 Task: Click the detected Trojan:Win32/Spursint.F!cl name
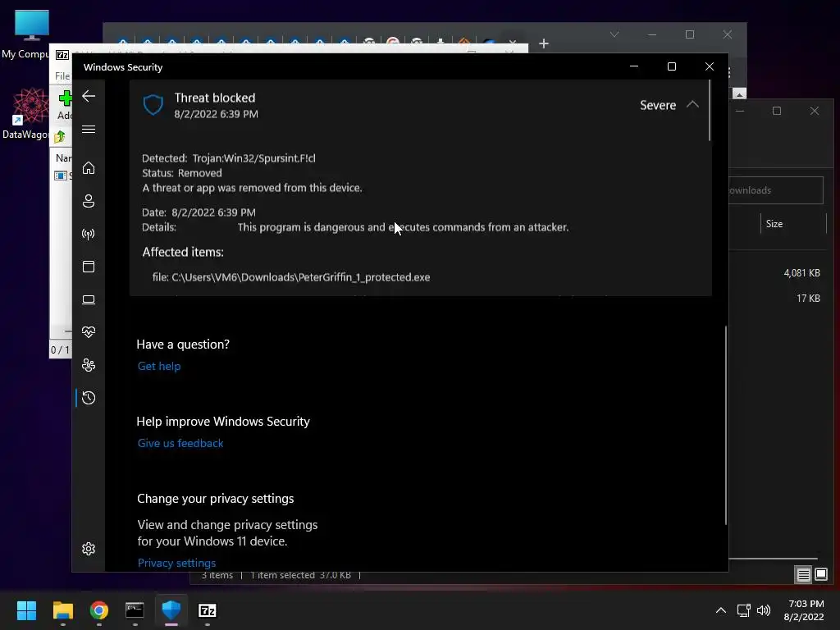[254, 158]
